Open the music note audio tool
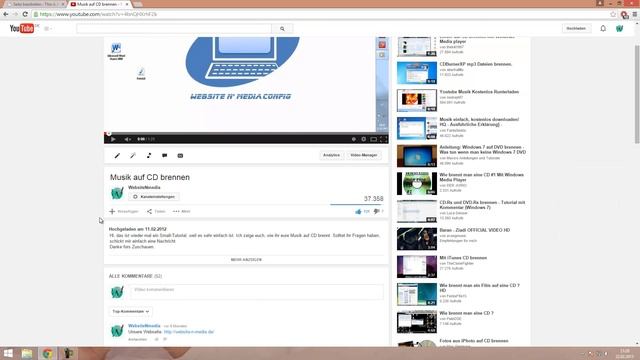 [149, 156]
